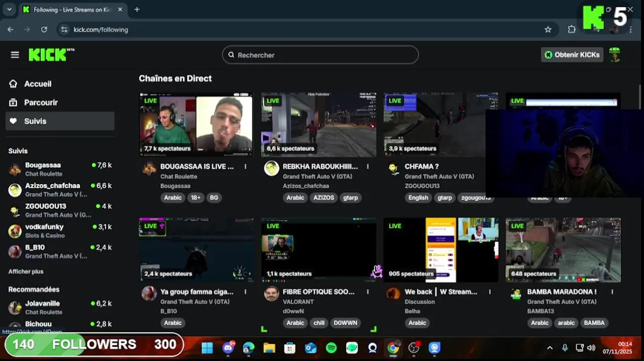Click d0wwN avatar beside FIBRE OPTIQUE title
This screenshot has height=361, width=644.
(x=271, y=294)
